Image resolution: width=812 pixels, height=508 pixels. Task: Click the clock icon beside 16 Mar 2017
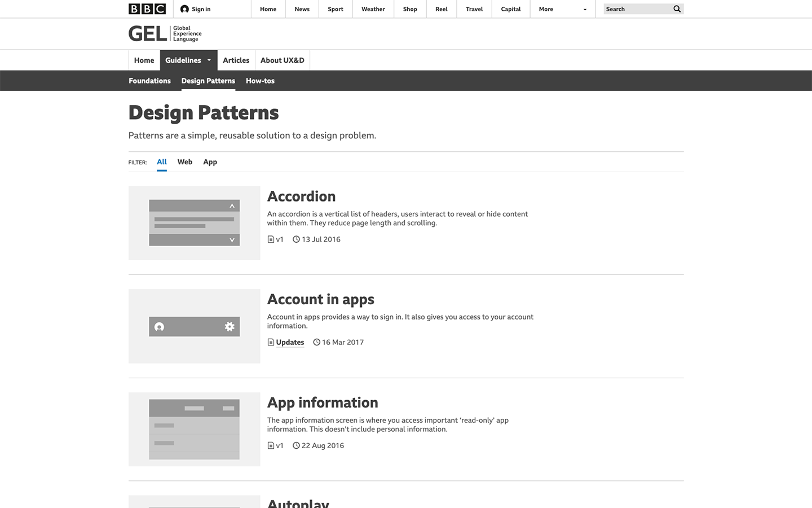point(316,342)
